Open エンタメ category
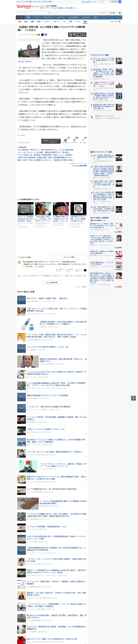The height and width of the screenshot is (644, 138). click(47, 21)
